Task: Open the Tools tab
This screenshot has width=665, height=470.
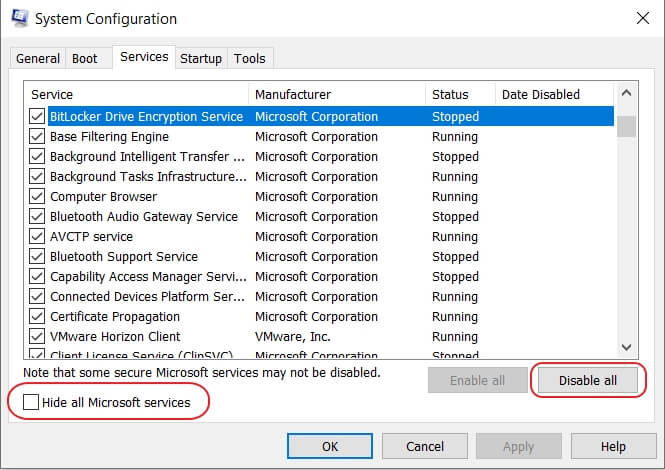Action: 250,59
